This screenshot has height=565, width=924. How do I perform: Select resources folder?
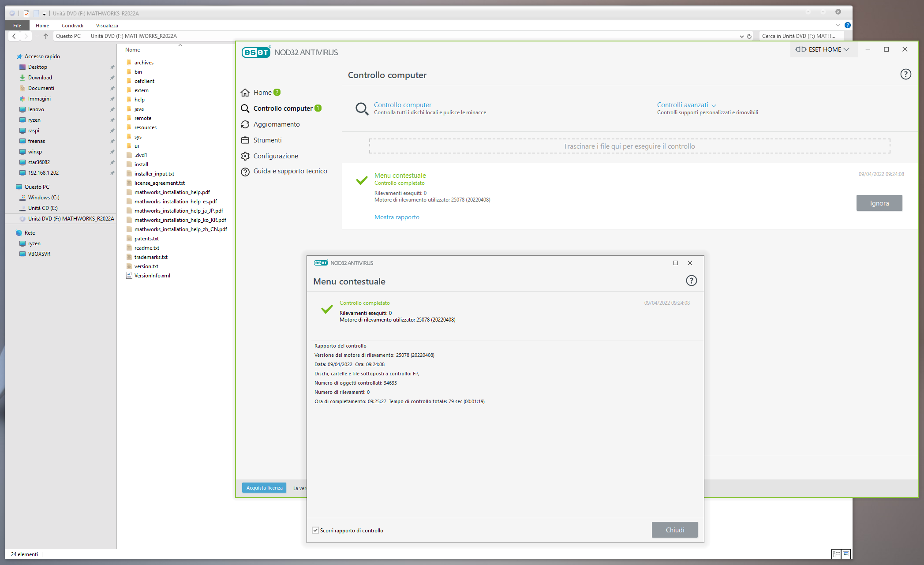click(x=145, y=127)
